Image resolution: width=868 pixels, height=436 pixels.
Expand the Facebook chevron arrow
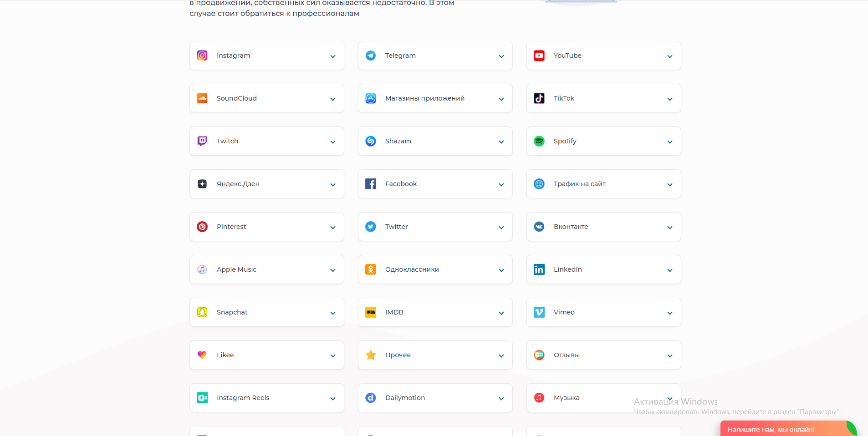[x=501, y=185]
